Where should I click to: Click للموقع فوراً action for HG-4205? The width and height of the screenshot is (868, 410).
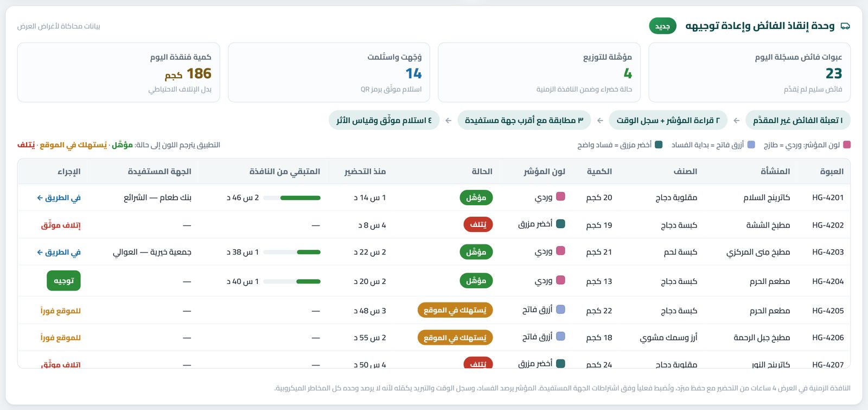point(61,311)
